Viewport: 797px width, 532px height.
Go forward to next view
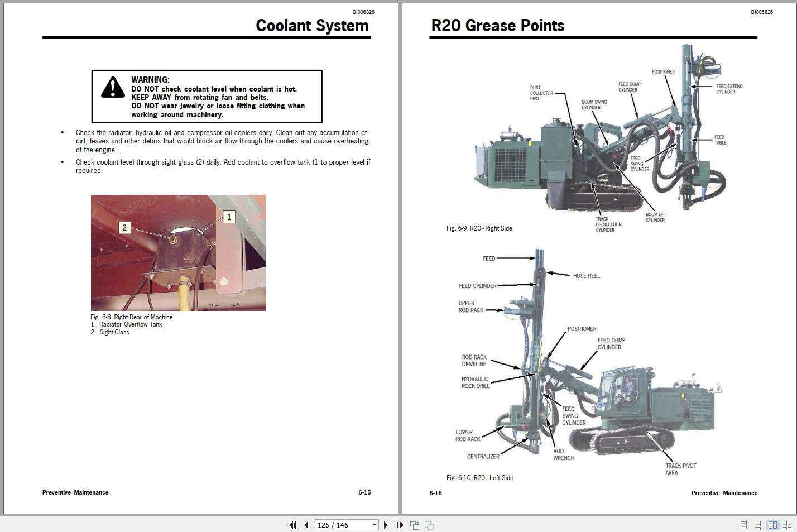pos(429,525)
